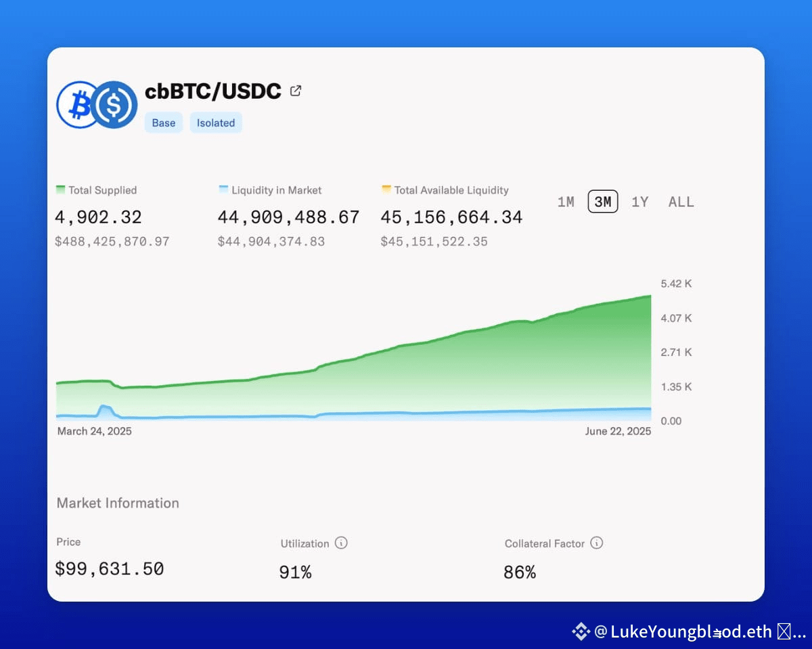Click the Total Available Liquidity label

[x=451, y=190]
